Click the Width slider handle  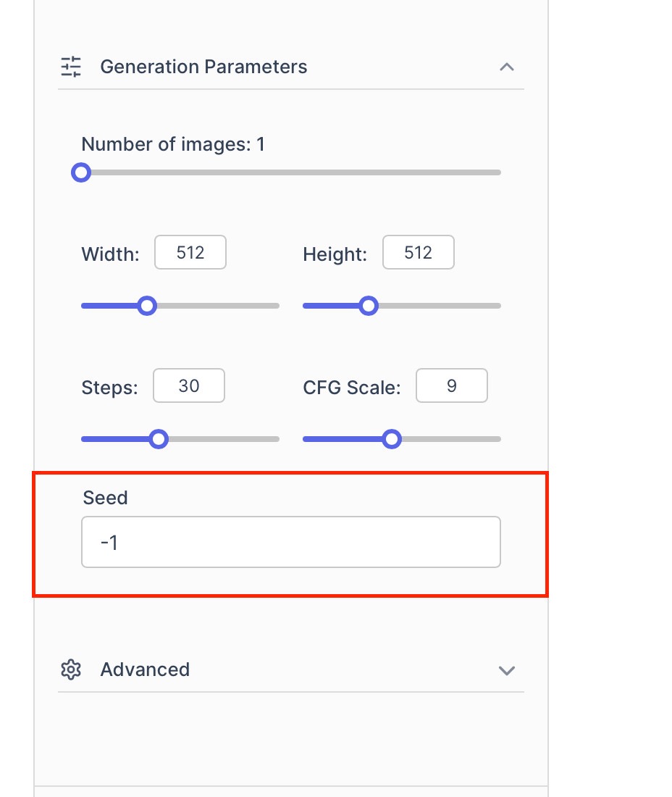[x=147, y=306]
